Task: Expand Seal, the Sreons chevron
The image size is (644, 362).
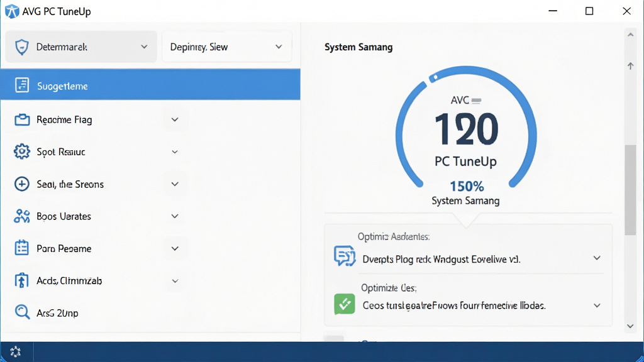Action: (175, 184)
